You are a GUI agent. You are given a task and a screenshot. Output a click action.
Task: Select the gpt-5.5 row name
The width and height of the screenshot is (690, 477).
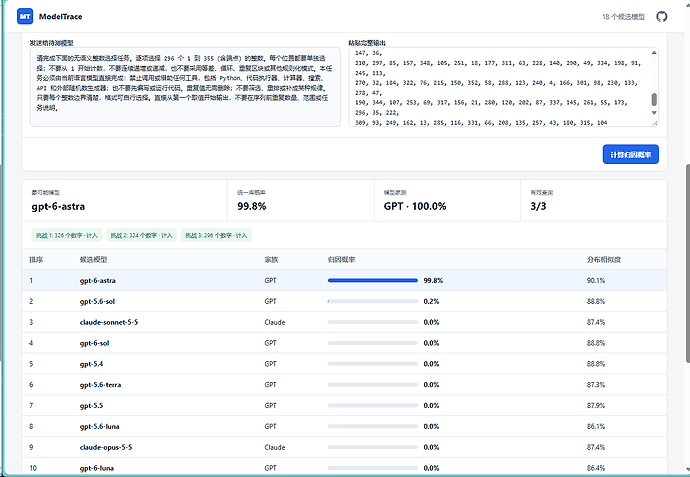(x=91, y=405)
